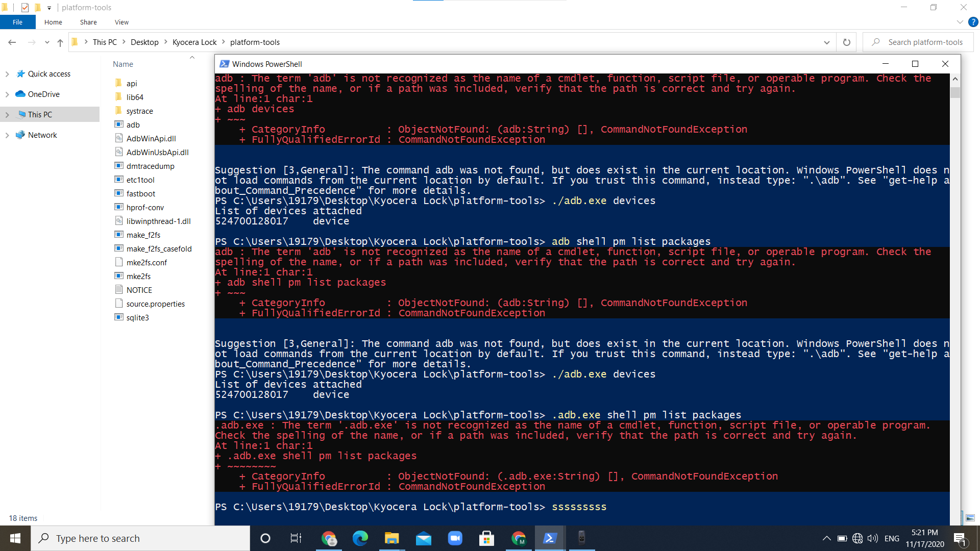Open Zoom from the taskbar
The height and width of the screenshot is (551, 980).
click(x=455, y=538)
